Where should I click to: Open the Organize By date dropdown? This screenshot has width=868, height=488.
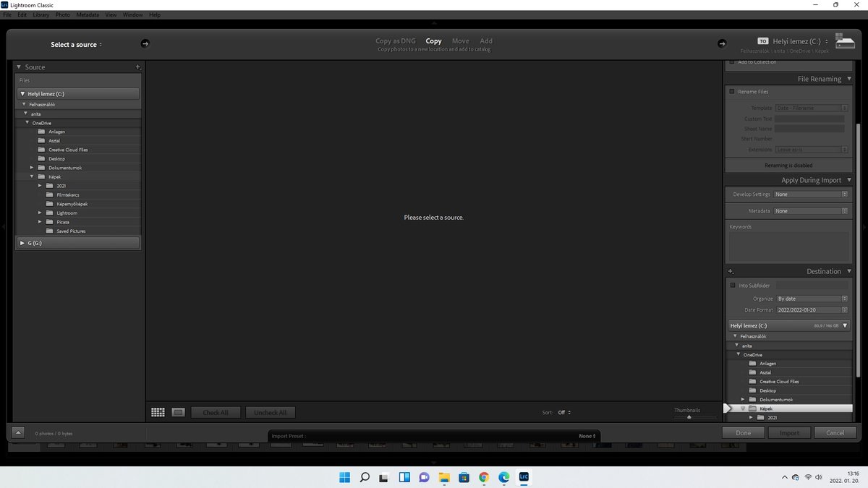point(812,299)
